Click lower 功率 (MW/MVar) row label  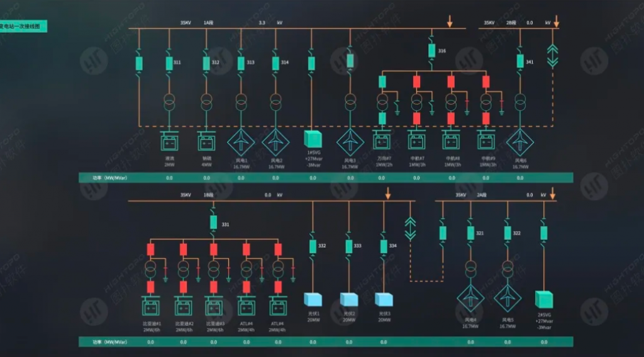coord(109,342)
